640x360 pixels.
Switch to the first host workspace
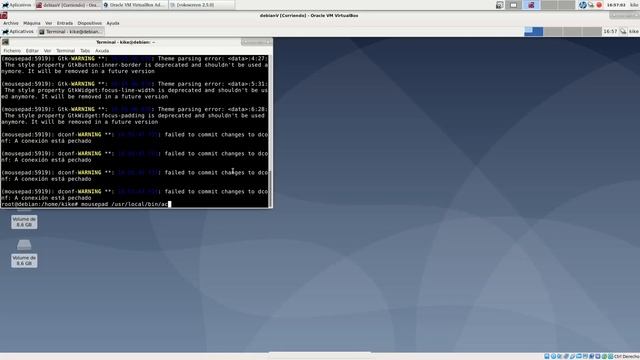[x=514, y=5]
